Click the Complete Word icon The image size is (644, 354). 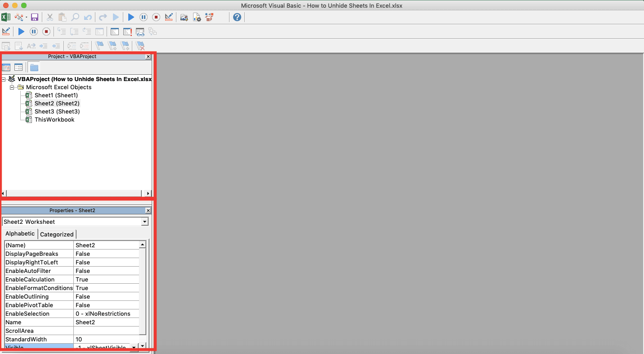pyautogui.click(x=31, y=46)
